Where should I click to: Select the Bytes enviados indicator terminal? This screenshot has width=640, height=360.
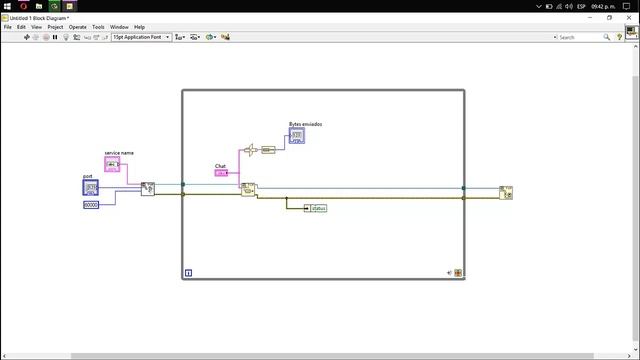click(297, 136)
